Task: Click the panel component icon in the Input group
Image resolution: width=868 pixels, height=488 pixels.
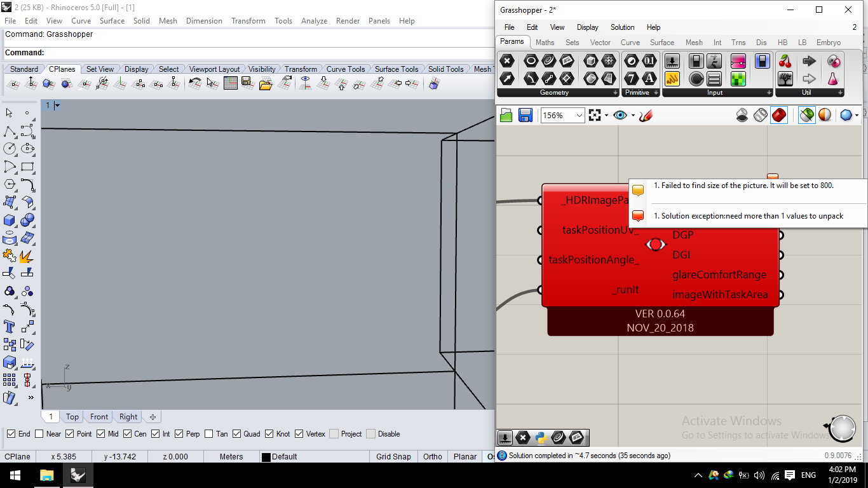Action: (x=672, y=79)
